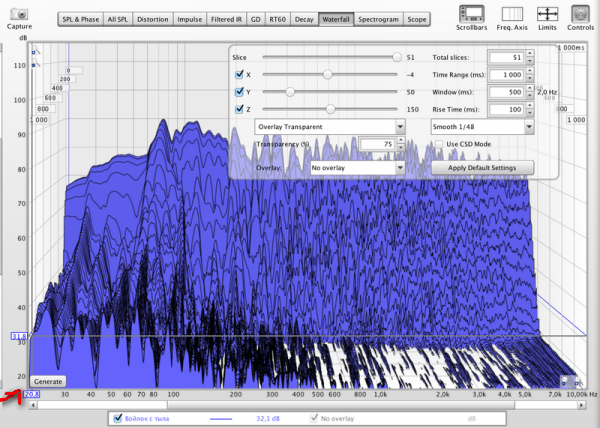Click the Transparency percentage field

pyautogui.click(x=376, y=145)
